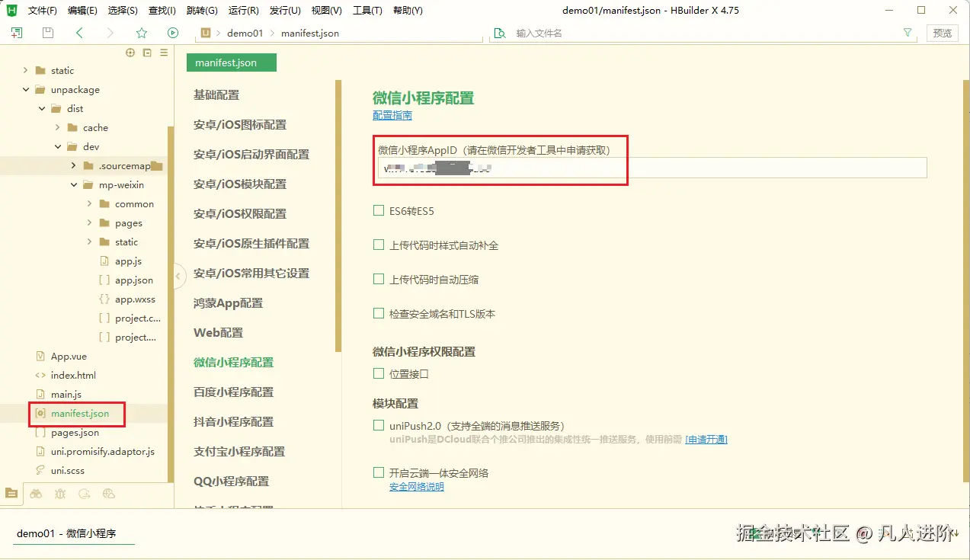Go back with the left arrow icon
This screenshot has width=970, height=560.
pyautogui.click(x=79, y=33)
